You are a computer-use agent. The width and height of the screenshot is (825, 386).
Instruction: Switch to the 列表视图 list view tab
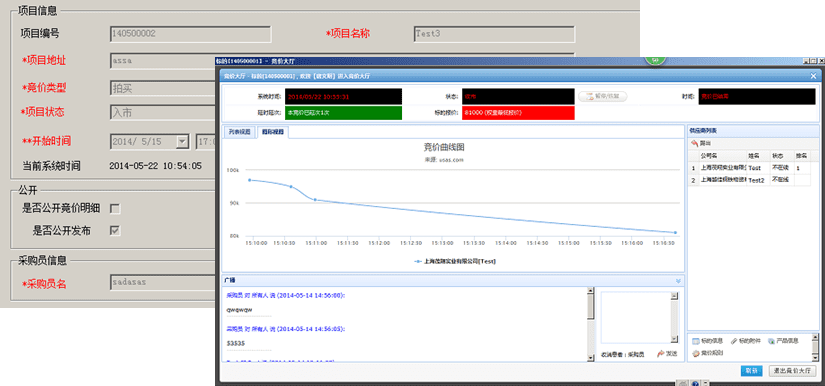pyautogui.click(x=238, y=132)
